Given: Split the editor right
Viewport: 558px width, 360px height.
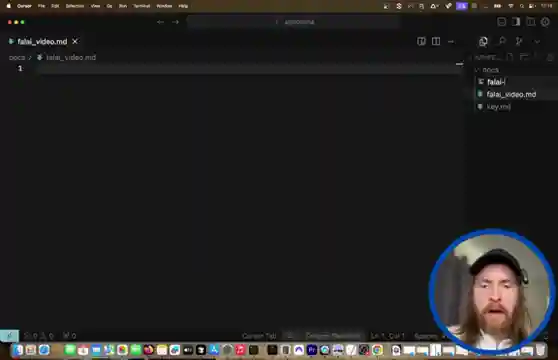Looking at the screenshot, I should [x=436, y=42].
